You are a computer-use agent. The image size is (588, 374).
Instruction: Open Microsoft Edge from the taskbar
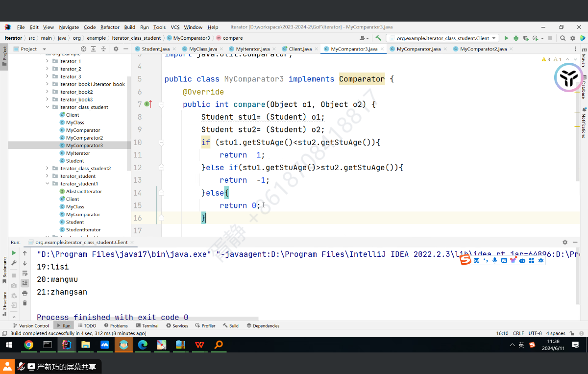pyautogui.click(x=143, y=345)
